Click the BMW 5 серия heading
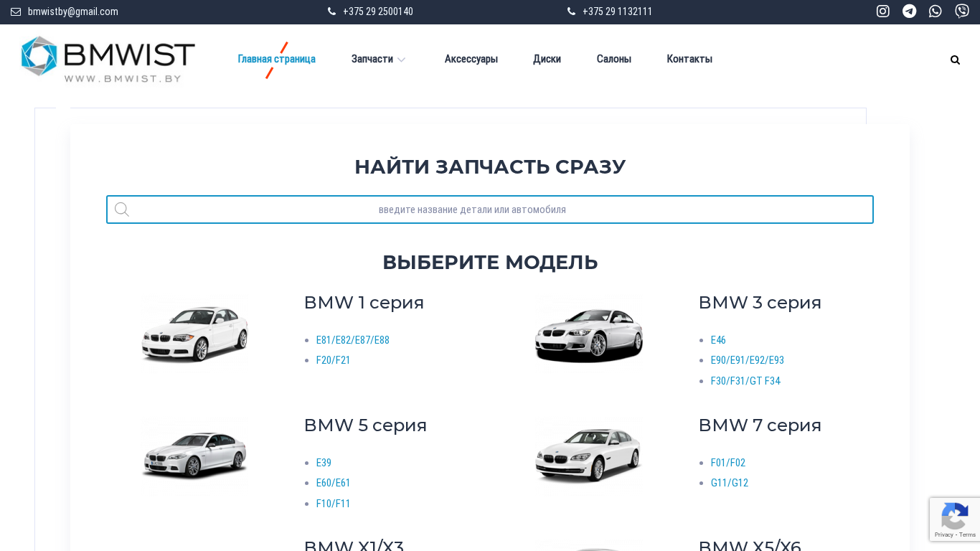This screenshot has width=980, height=551. (365, 425)
